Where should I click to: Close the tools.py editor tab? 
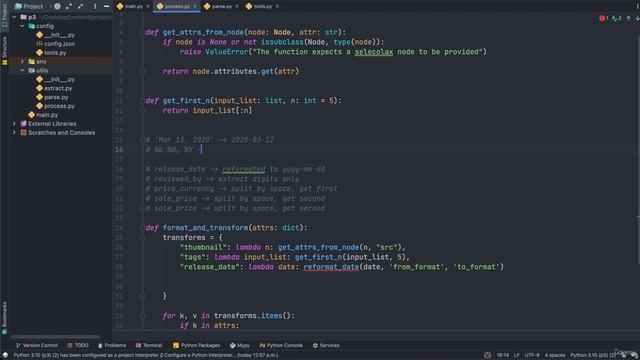(x=277, y=6)
